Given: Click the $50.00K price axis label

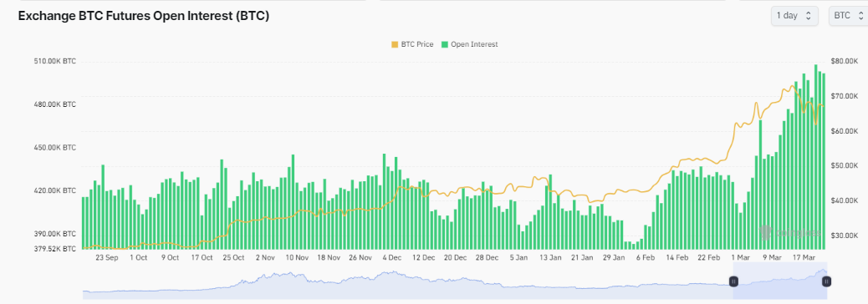Looking at the screenshot, I should tap(845, 166).
